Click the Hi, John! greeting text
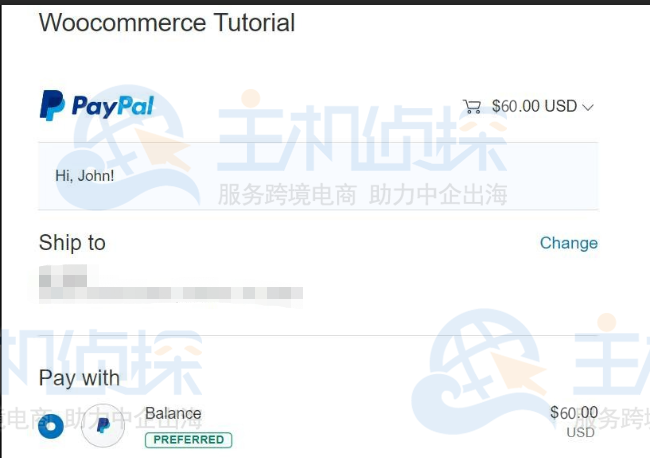Screen dimensions: 650x458 [x=85, y=176]
